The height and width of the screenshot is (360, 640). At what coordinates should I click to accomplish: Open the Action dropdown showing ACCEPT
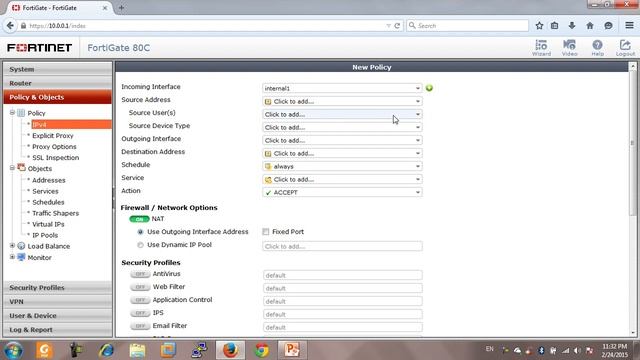pos(342,192)
